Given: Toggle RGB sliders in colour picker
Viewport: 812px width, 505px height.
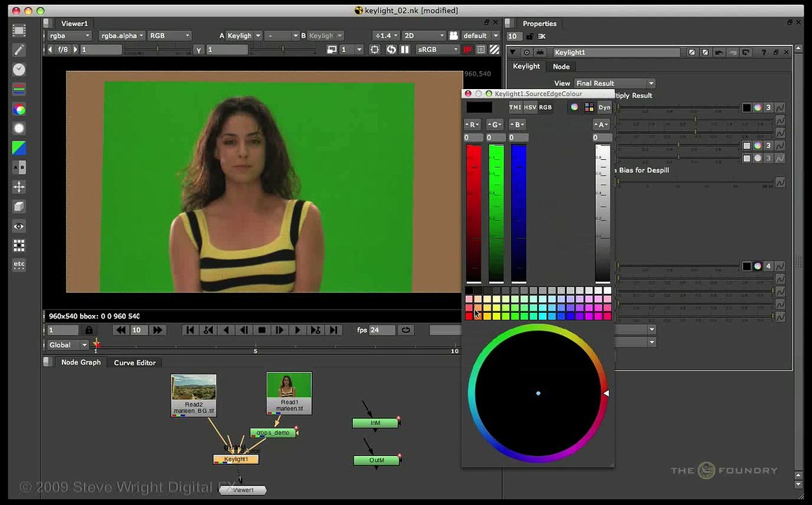Looking at the screenshot, I should [545, 107].
